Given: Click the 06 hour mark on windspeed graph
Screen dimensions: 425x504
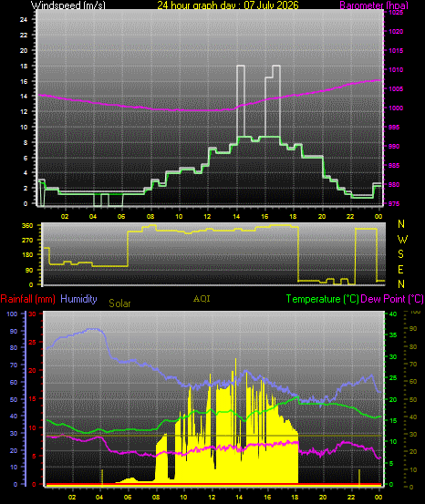Looking at the screenshot, I should [x=121, y=216].
